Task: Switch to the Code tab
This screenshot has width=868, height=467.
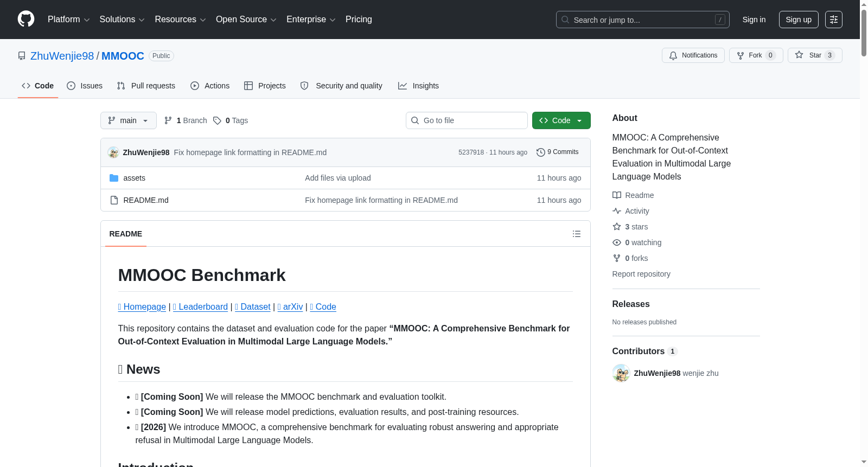Action: pyautogui.click(x=38, y=86)
